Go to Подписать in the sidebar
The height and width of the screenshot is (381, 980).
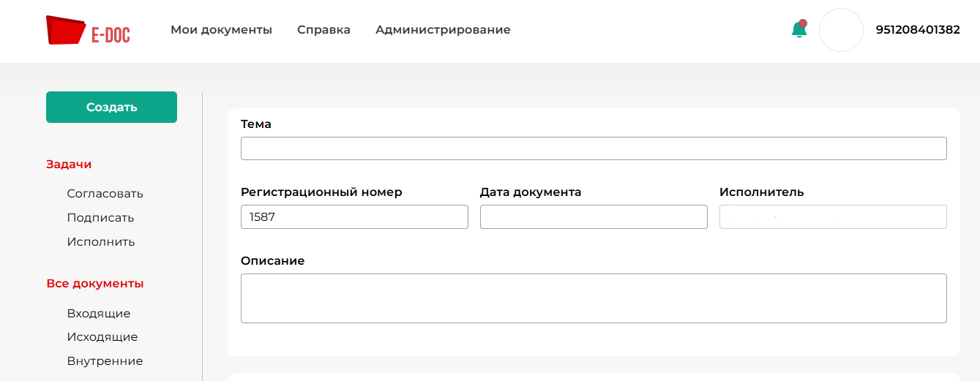(100, 218)
